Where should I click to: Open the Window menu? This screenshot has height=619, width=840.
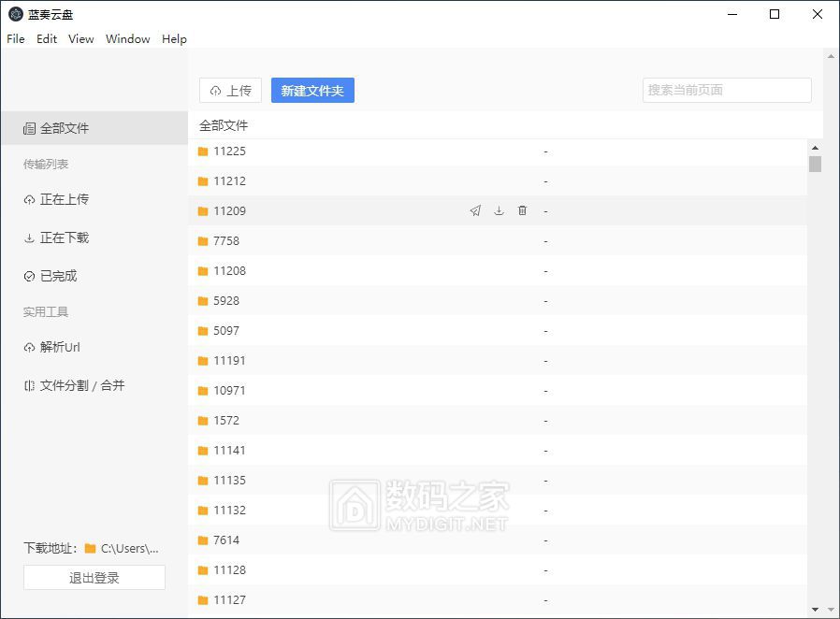pyautogui.click(x=127, y=38)
